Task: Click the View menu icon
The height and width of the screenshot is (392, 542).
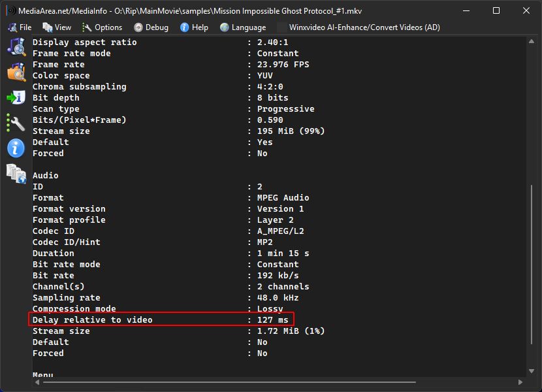Action: (47, 27)
